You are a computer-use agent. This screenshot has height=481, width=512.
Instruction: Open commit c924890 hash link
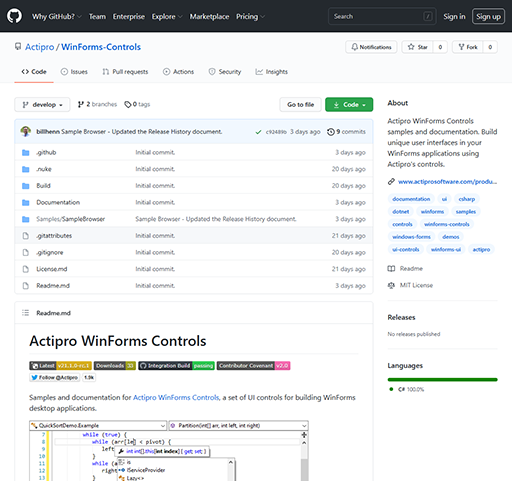(x=276, y=132)
